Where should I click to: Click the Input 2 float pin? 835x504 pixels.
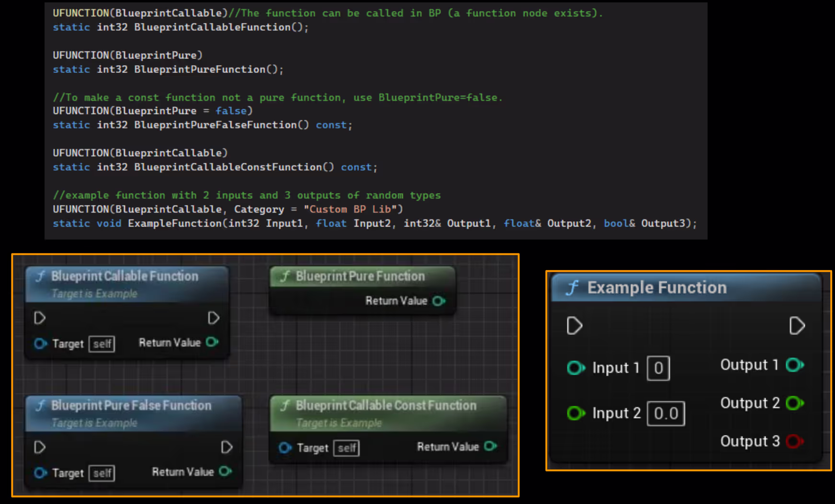(x=576, y=413)
